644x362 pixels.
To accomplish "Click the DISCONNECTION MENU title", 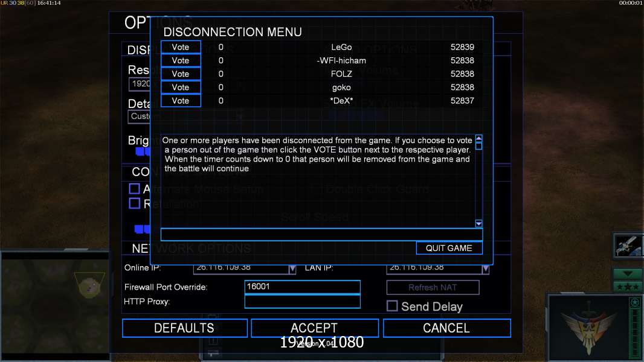I will point(233,32).
